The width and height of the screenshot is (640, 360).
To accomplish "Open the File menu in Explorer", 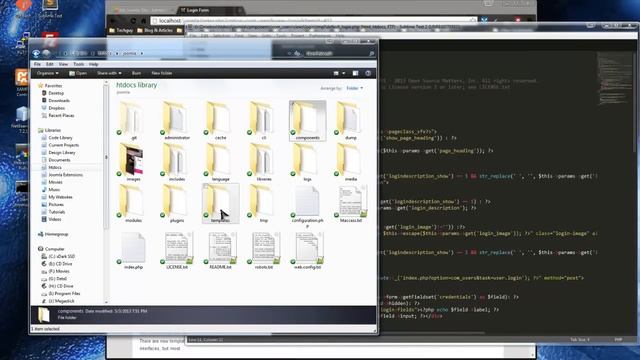I will pyautogui.click(x=37, y=64).
